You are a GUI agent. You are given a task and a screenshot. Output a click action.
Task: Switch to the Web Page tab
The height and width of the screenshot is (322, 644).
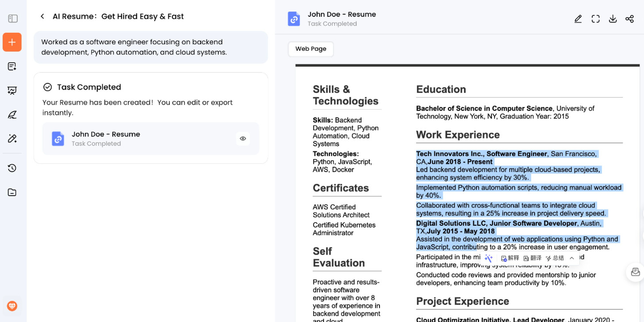pos(310,49)
